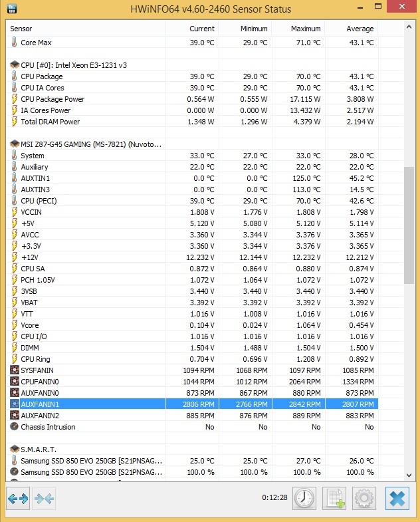The width and height of the screenshot is (420, 522).
Task: Click scrollbar down arrow
Action: [409, 475]
